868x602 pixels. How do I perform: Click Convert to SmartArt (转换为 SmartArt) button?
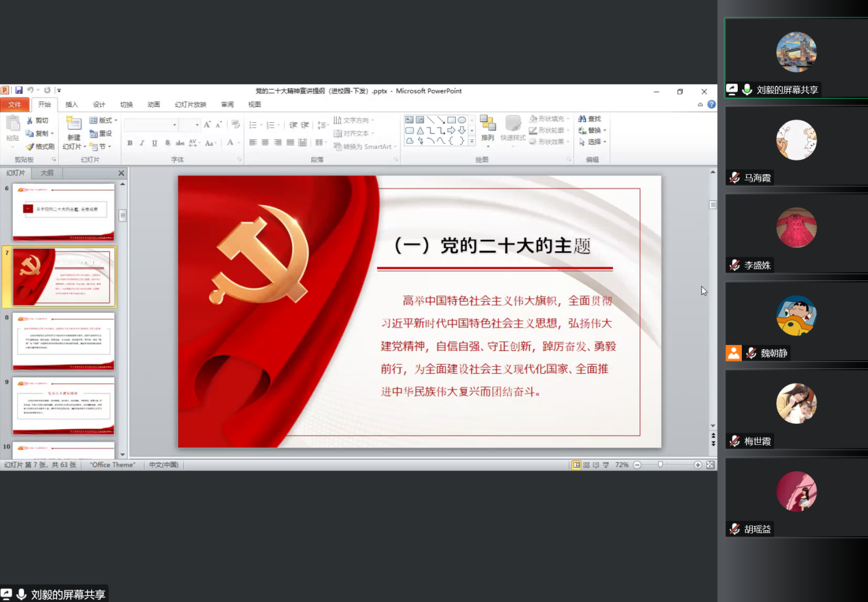click(365, 147)
